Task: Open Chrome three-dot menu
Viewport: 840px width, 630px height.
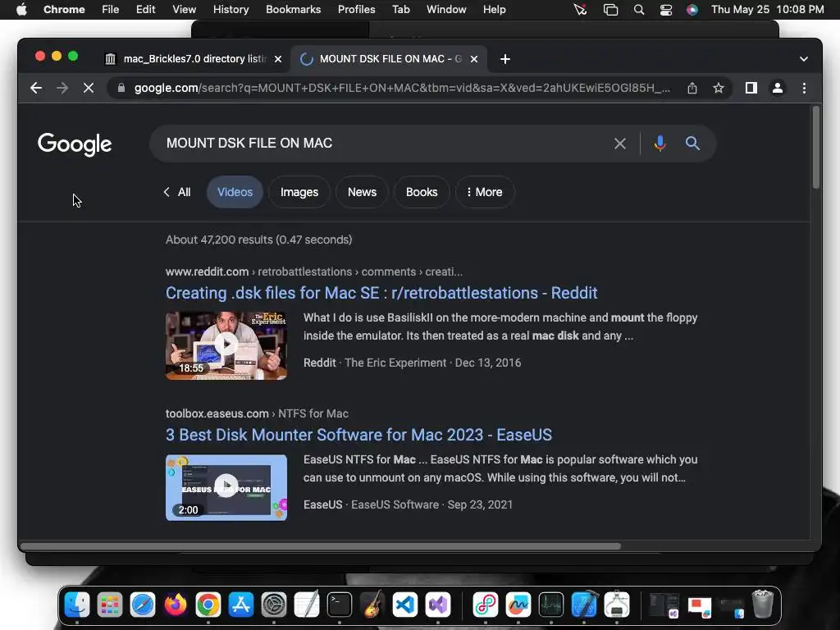Action: 804,88
